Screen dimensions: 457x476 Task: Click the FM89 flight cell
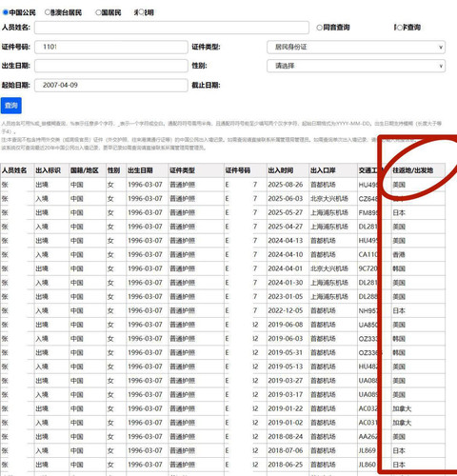[x=368, y=212]
